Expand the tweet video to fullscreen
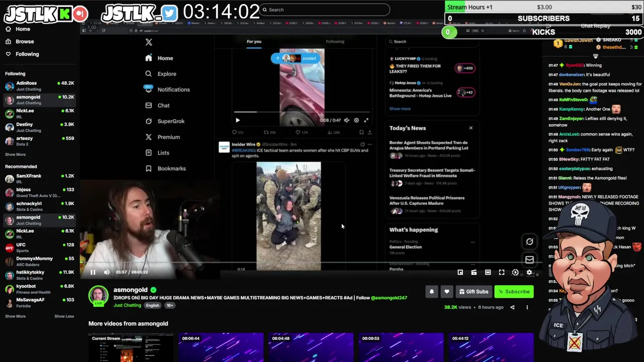Viewport: 644px width, 362px height. pyautogui.click(x=366, y=121)
